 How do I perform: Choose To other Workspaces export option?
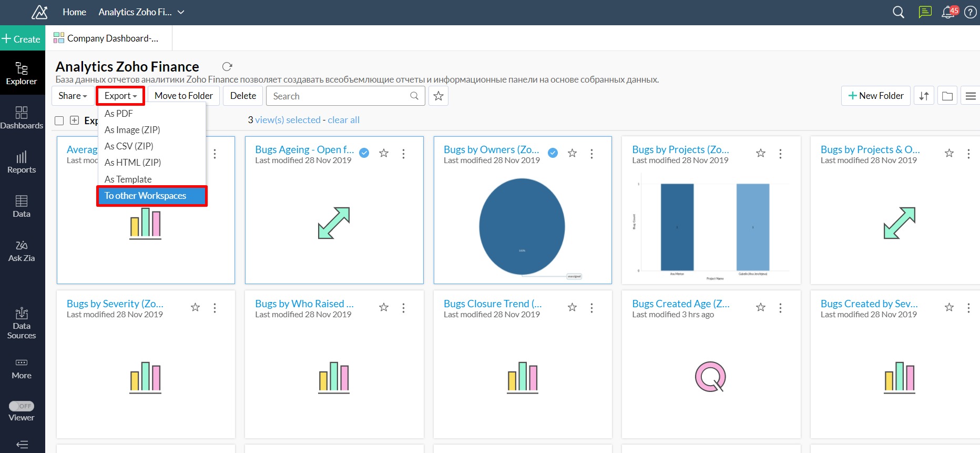(x=151, y=196)
